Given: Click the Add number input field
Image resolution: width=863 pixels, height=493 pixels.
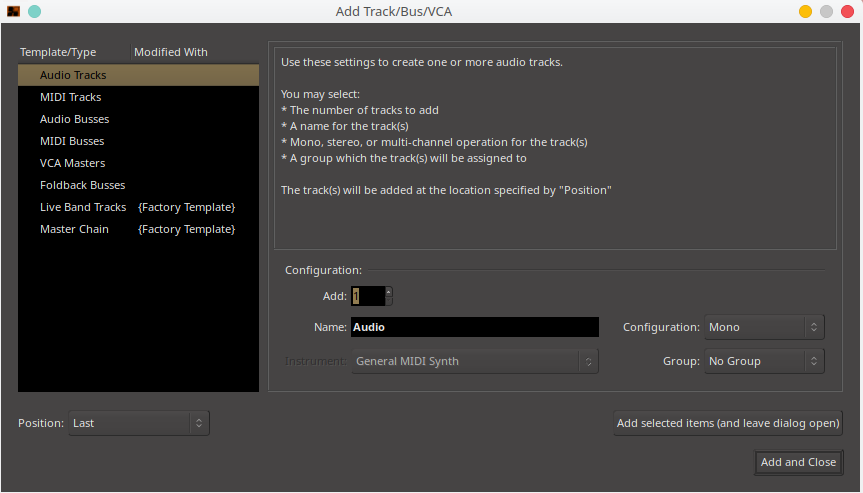Looking at the screenshot, I should coord(366,296).
